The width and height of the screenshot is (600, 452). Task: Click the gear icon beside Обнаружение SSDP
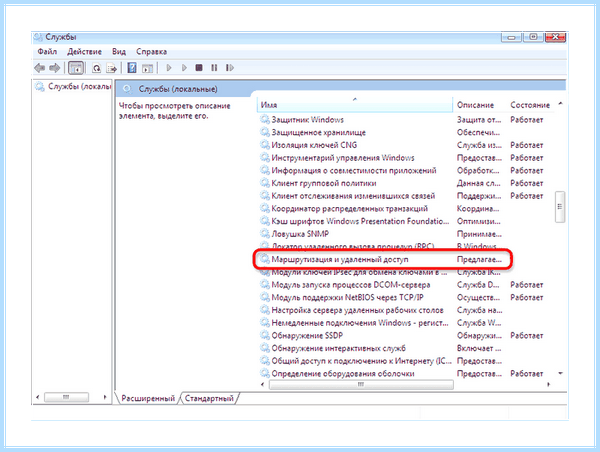[265, 336]
